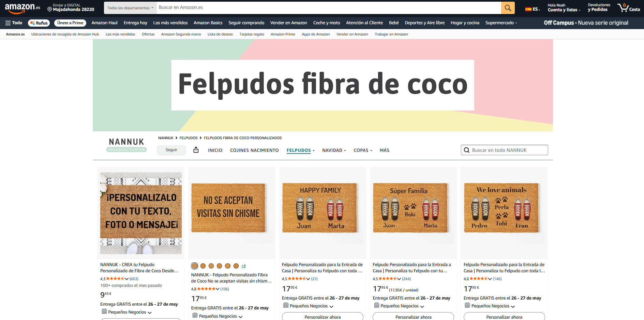This screenshot has width=644, height=320.
Task: Open Devoluciones y Pedidos link
Action: coord(599,8)
